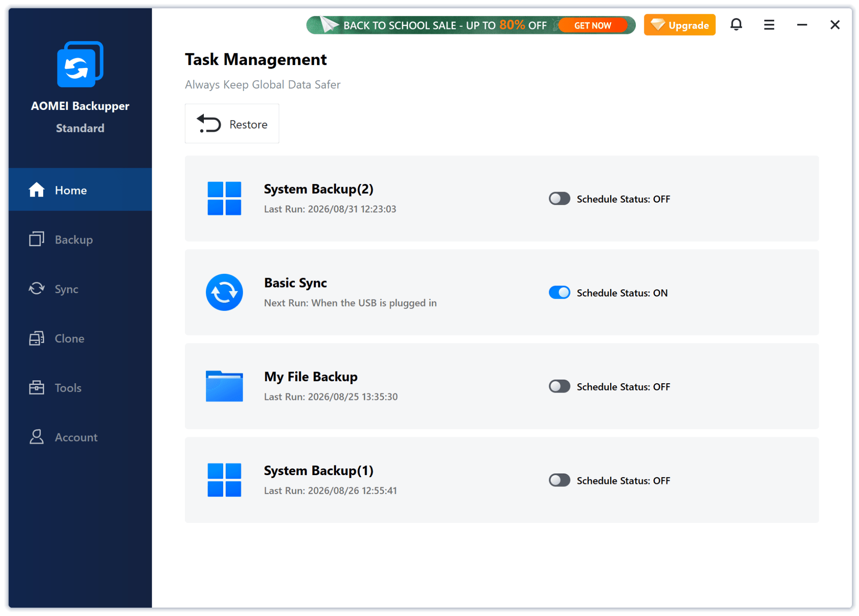Go to the Home section
This screenshot has height=616, width=859.
[x=80, y=190]
